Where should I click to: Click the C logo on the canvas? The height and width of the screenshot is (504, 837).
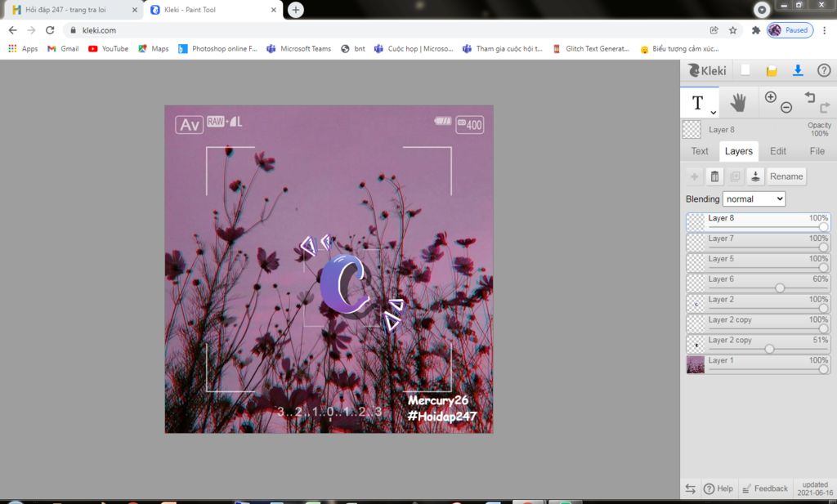tap(346, 283)
